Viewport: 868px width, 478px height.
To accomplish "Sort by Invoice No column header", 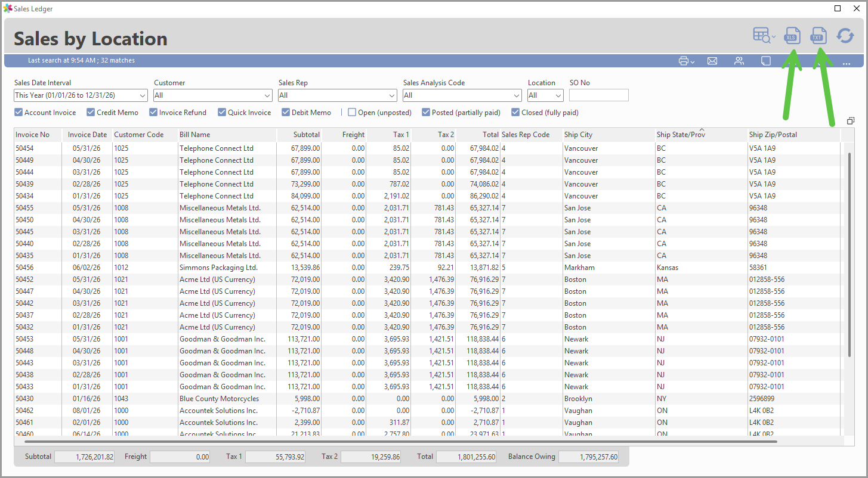I will pyautogui.click(x=38, y=135).
